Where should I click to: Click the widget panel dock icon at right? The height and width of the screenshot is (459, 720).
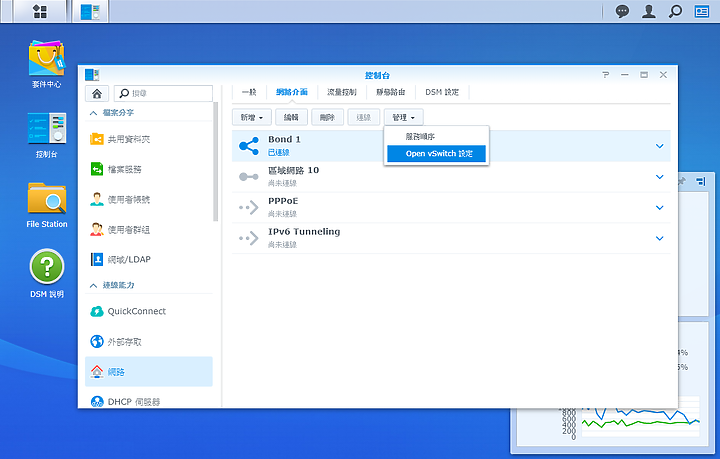(700, 182)
